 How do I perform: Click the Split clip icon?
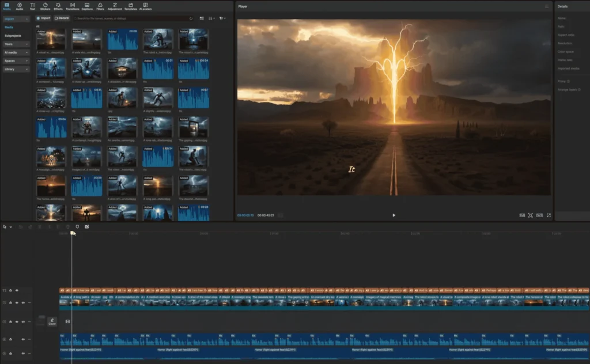40,227
